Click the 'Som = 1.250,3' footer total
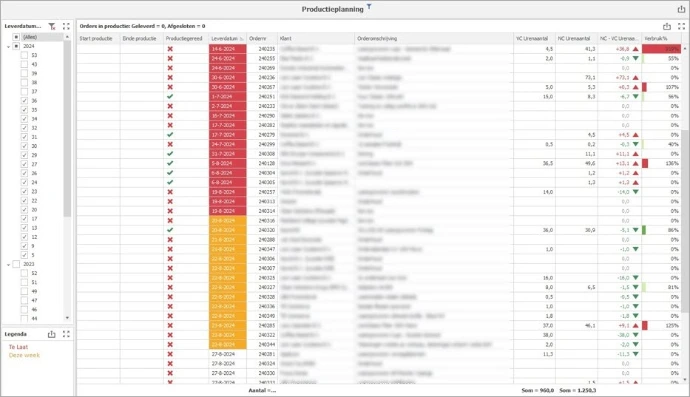This screenshot has width=690, height=397. [578, 390]
